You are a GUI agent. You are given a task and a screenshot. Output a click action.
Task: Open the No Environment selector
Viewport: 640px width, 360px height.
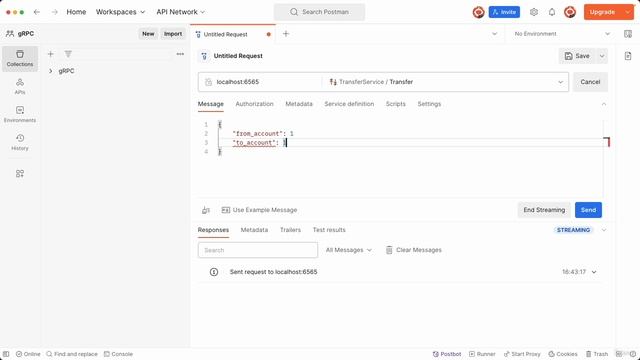coord(562,34)
